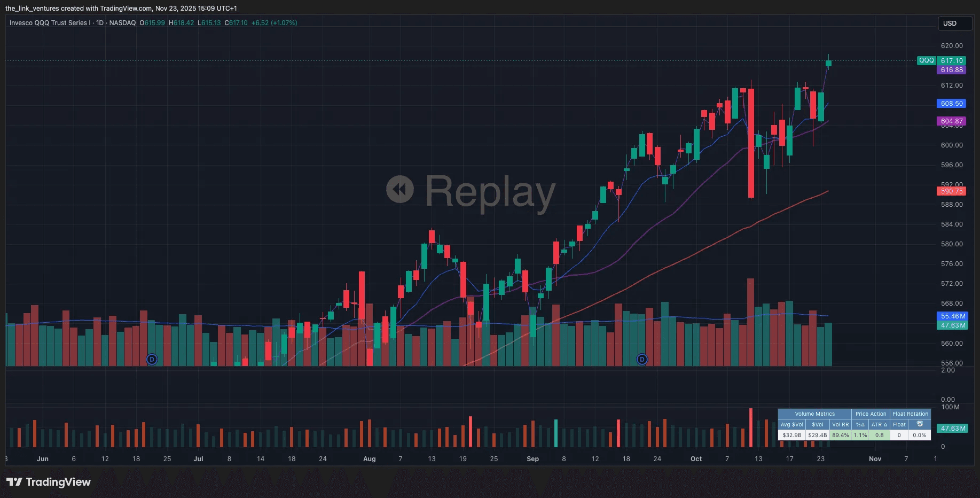Click the 580.00 price scale label

(952, 244)
